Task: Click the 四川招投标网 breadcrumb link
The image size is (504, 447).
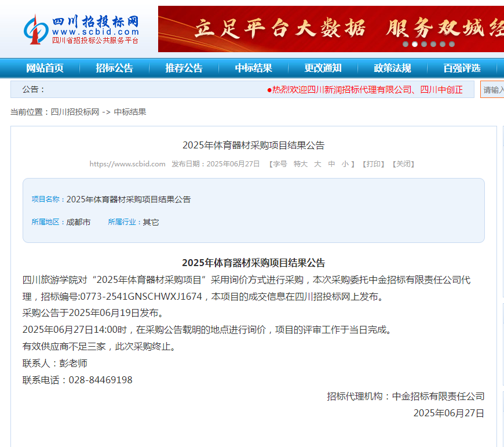Action: point(75,112)
